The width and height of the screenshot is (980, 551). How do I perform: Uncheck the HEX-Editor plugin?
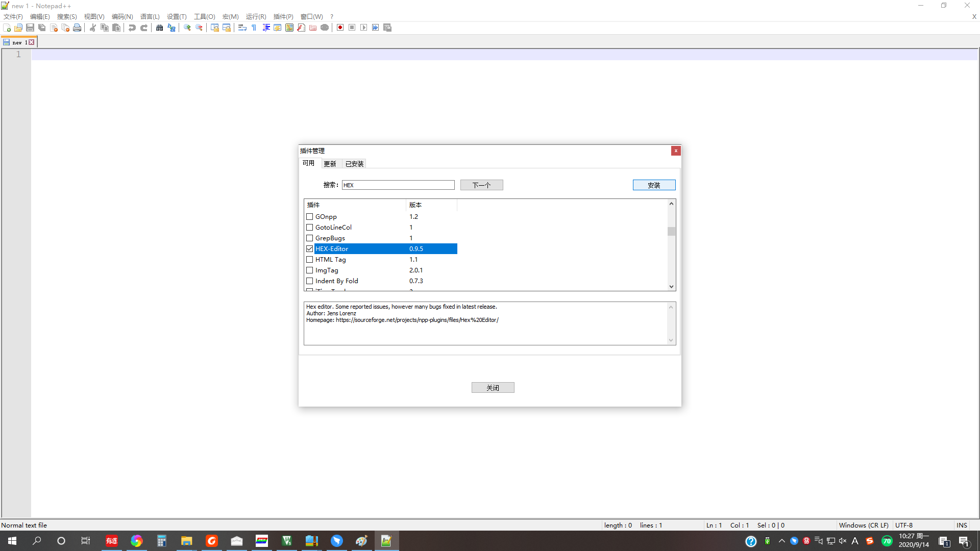pos(309,248)
